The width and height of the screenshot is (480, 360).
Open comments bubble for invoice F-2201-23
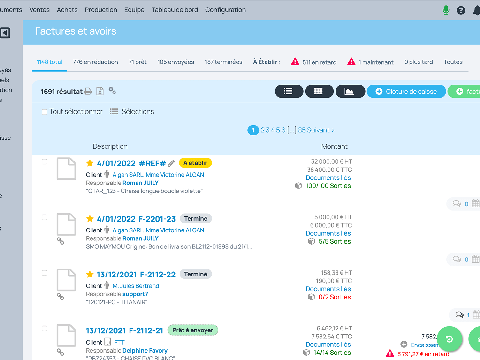(456, 259)
